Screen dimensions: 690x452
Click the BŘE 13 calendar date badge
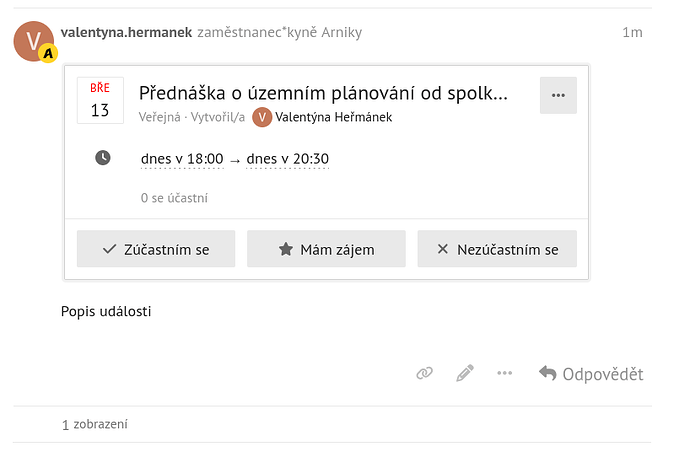coord(100,101)
